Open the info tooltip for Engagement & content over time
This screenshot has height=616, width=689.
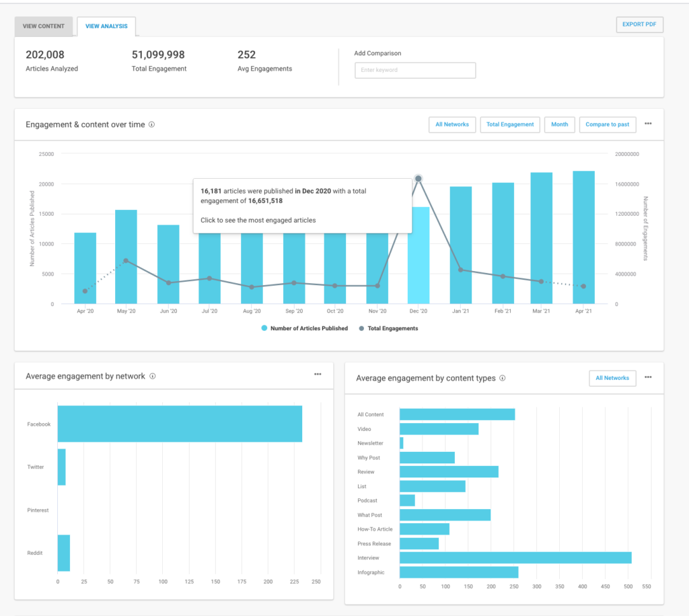tap(153, 124)
